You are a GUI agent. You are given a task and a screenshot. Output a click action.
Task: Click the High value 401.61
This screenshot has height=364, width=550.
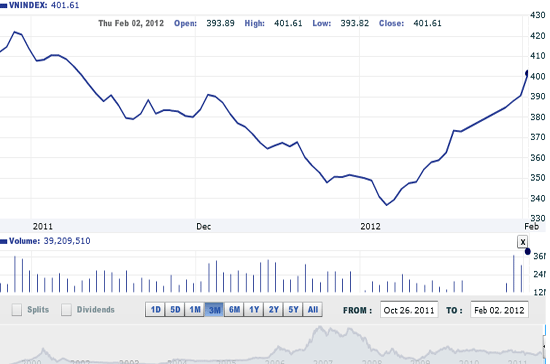(x=288, y=23)
